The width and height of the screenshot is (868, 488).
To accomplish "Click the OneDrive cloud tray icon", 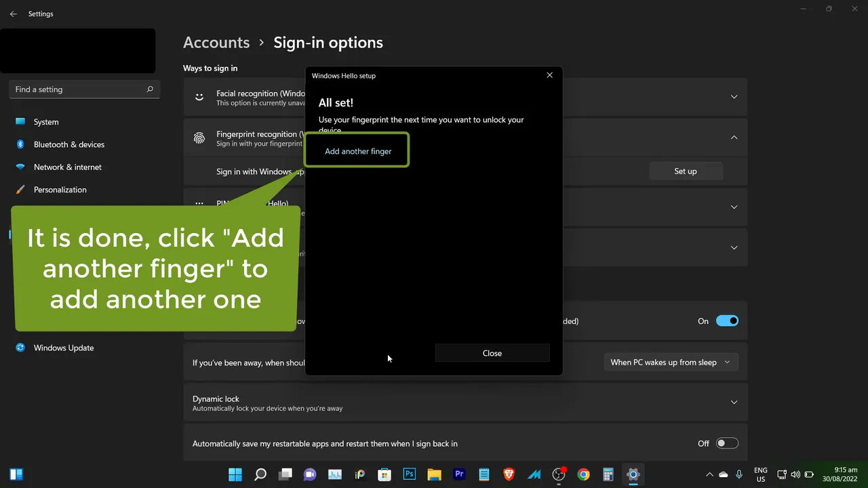I will pyautogui.click(x=724, y=474).
